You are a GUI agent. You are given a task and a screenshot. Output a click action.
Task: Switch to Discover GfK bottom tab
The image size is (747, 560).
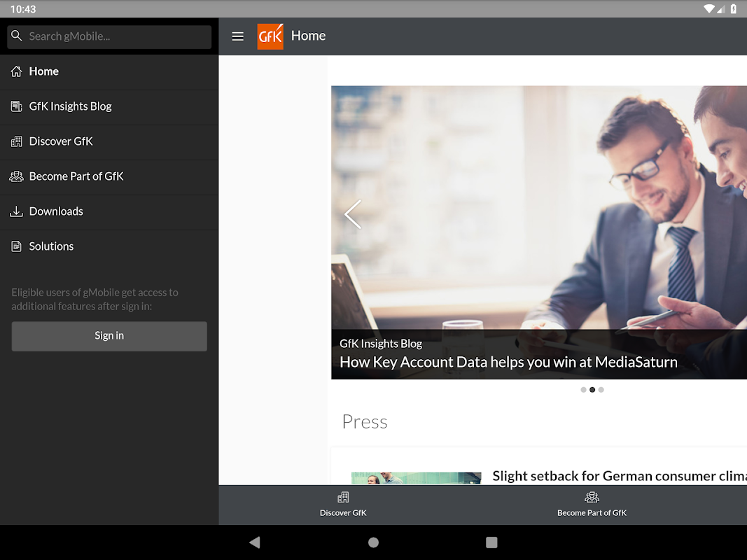[343, 505]
